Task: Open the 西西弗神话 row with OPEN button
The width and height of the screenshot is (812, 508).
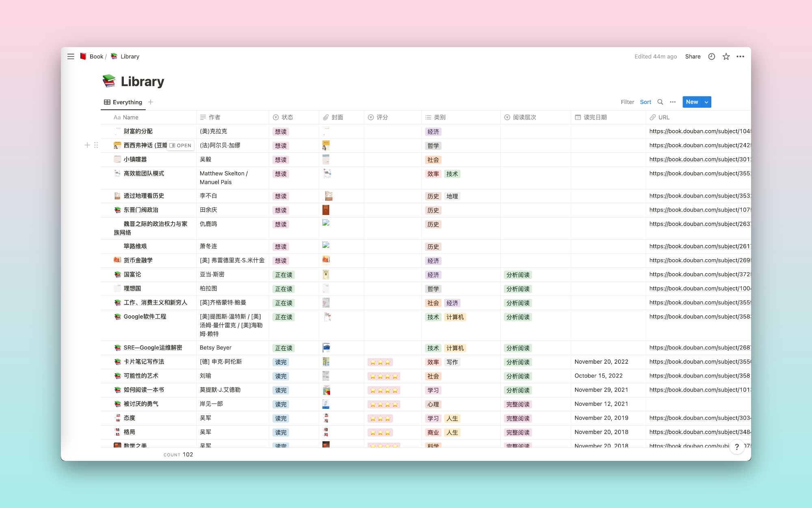Action: tap(180, 145)
